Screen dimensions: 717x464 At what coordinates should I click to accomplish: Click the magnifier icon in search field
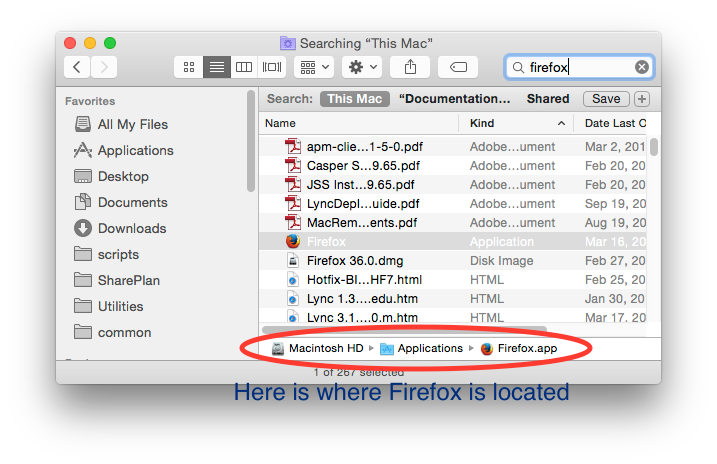point(518,68)
